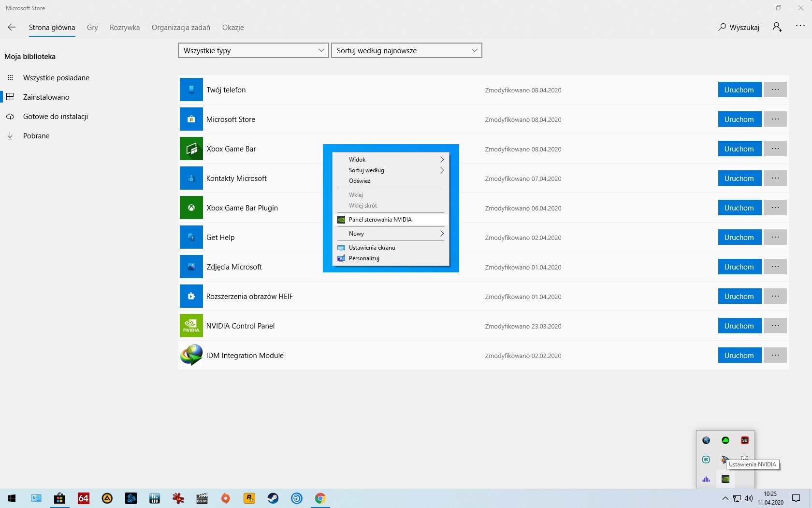812x508 pixels.
Task: Click the NVIDIA settings tray icon
Action: (725, 479)
